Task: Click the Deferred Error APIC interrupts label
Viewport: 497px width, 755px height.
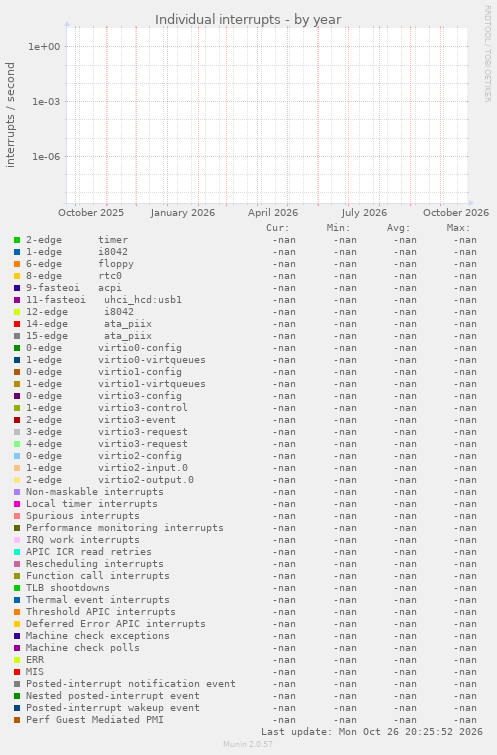Action: pos(116,624)
